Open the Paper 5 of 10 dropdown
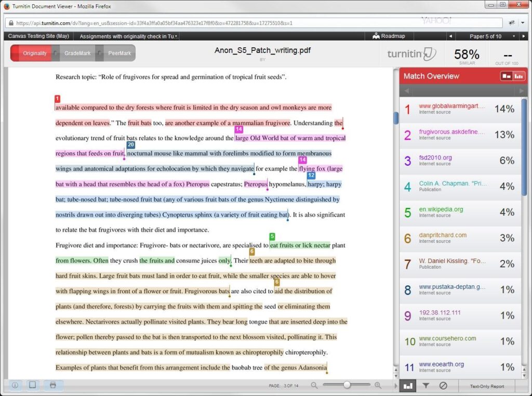The height and width of the screenshot is (396, 532). coord(486,37)
